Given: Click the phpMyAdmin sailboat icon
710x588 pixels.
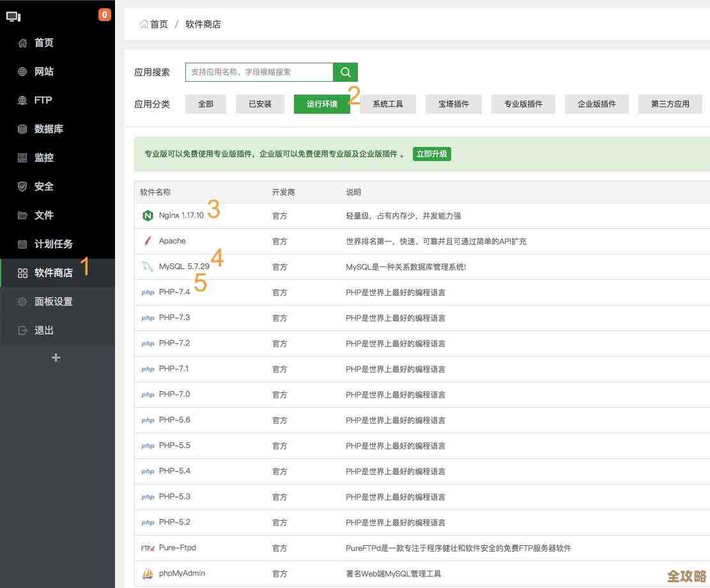Looking at the screenshot, I should tap(148, 573).
